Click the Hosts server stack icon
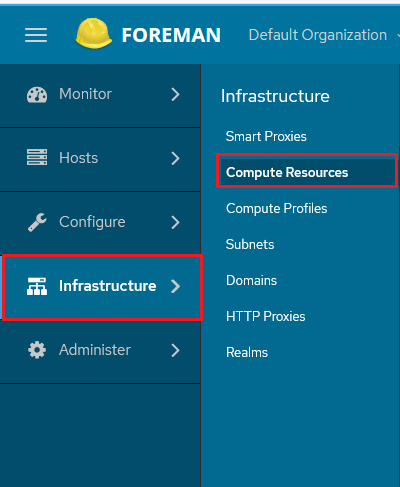The height and width of the screenshot is (487, 400). 37,157
